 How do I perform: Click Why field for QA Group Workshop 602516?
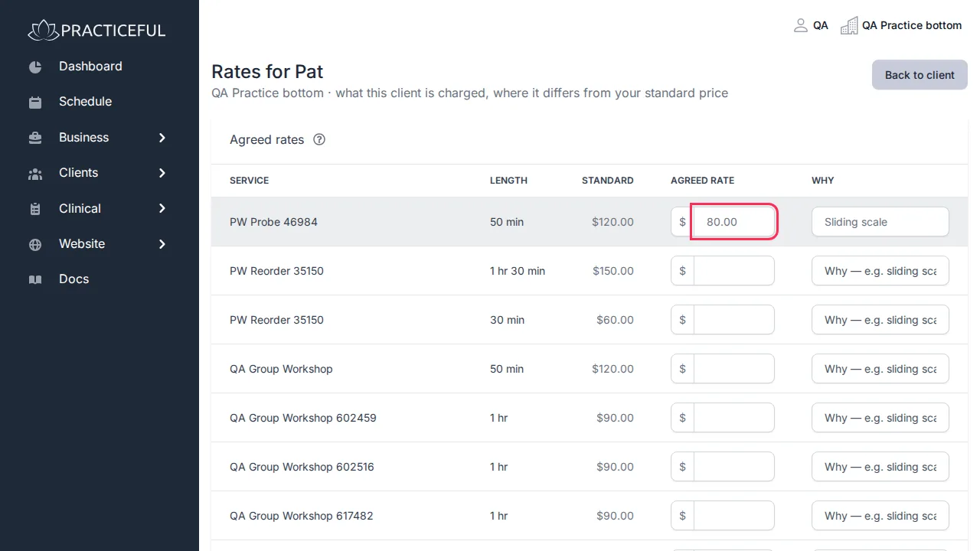click(880, 467)
